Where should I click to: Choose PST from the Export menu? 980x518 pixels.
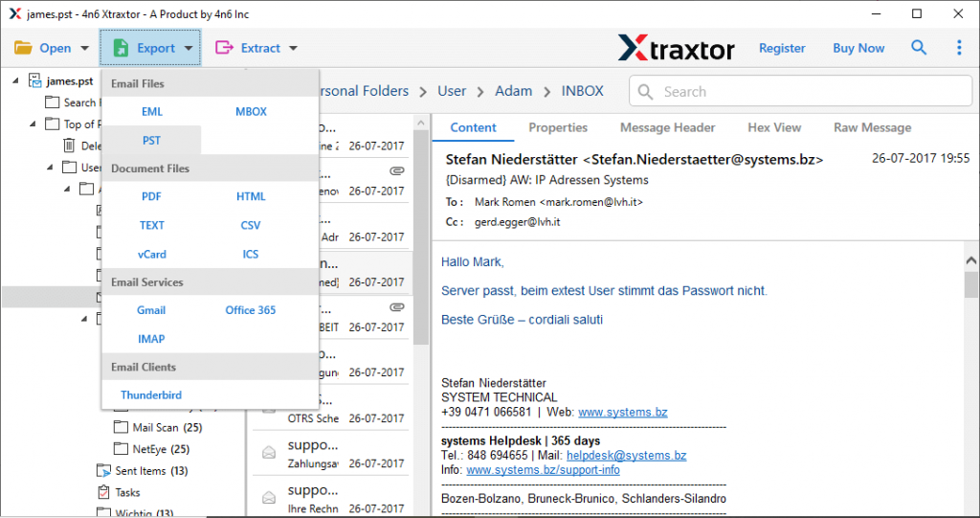click(x=151, y=141)
